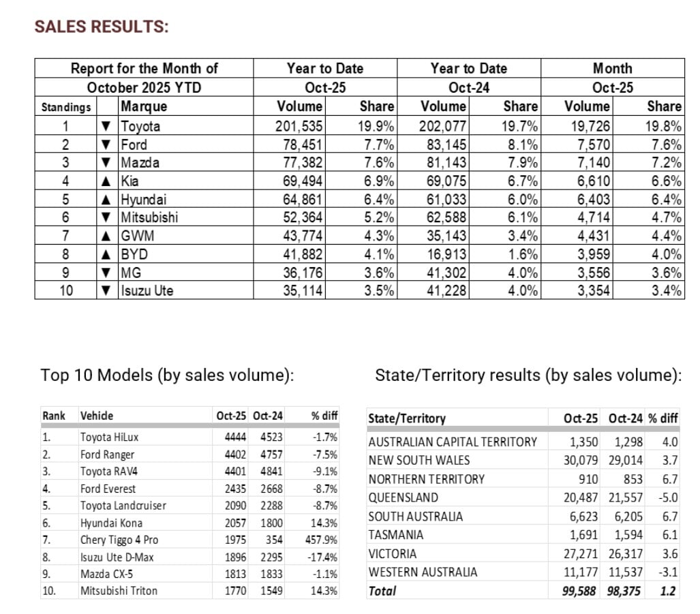Select the Standings column header
This screenshot has height=614, width=700.
(65, 108)
